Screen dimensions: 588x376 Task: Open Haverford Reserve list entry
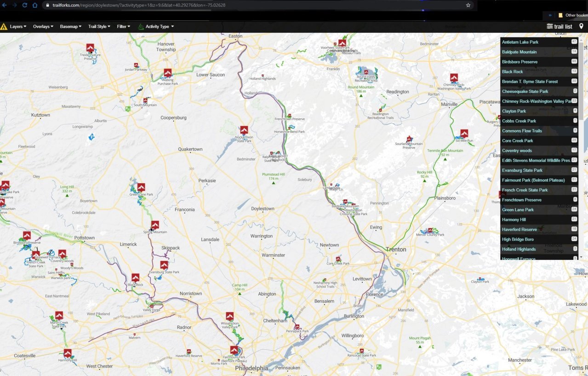coord(539,230)
